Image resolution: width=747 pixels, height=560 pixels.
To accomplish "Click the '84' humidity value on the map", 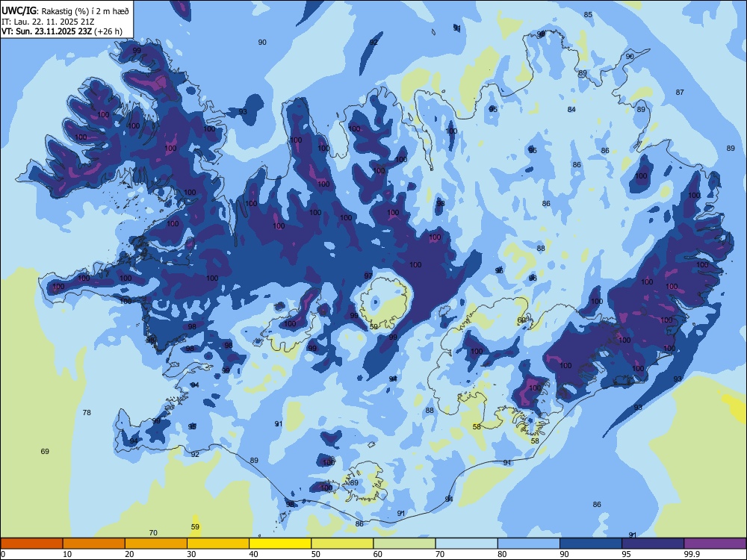I will point(571,109).
